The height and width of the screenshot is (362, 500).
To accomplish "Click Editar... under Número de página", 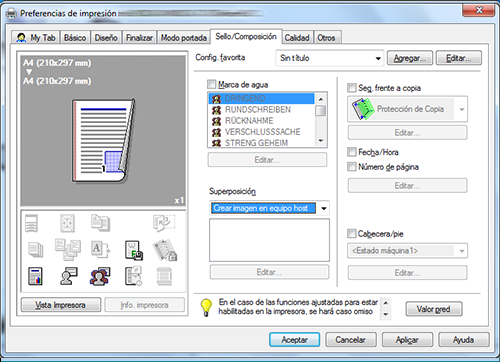I will coord(407,185).
